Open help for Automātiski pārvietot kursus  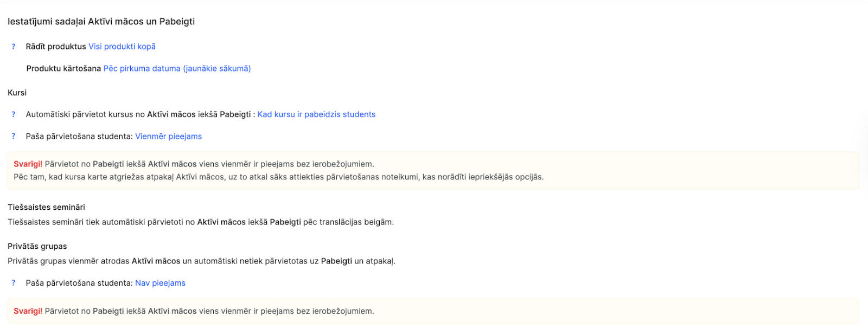[14, 114]
